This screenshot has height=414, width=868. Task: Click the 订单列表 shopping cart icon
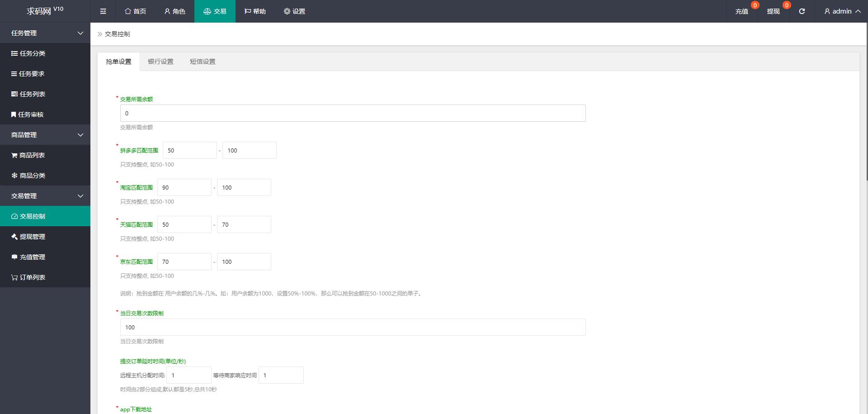(x=14, y=277)
